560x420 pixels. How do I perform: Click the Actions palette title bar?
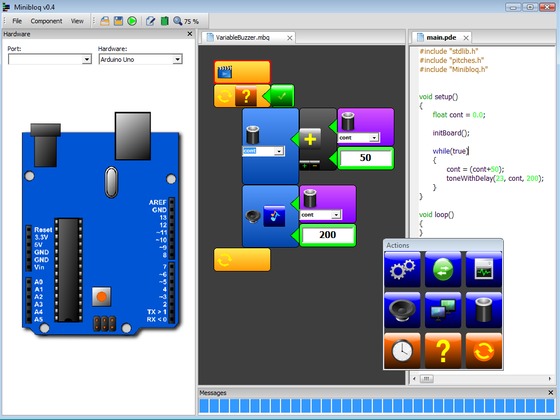pos(443,245)
